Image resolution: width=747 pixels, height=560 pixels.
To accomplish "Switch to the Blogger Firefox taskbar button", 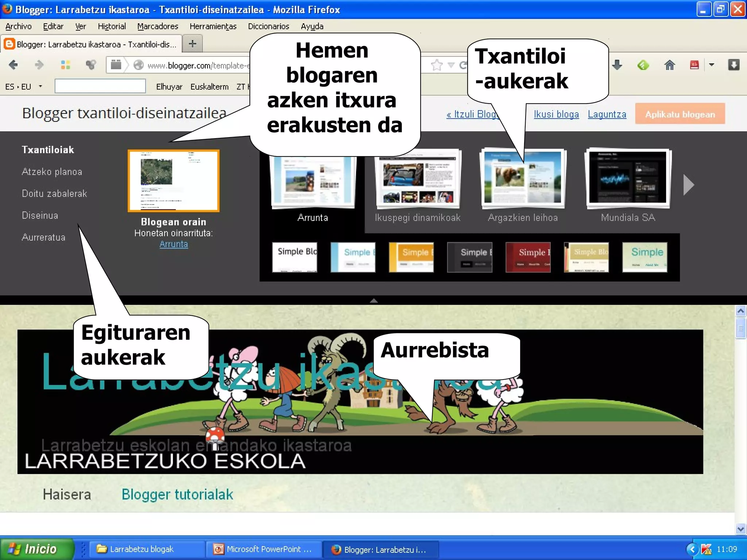I will 380,549.
